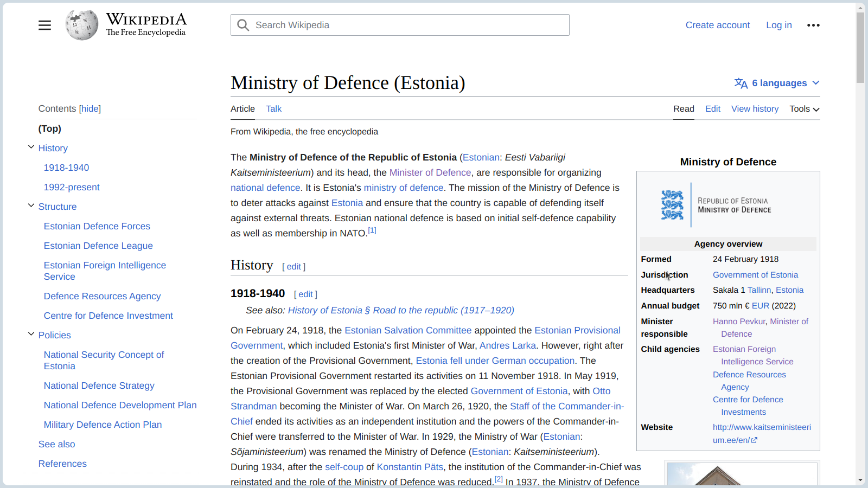Go to Centre for Defence Investment in contents

(x=108, y=316)
